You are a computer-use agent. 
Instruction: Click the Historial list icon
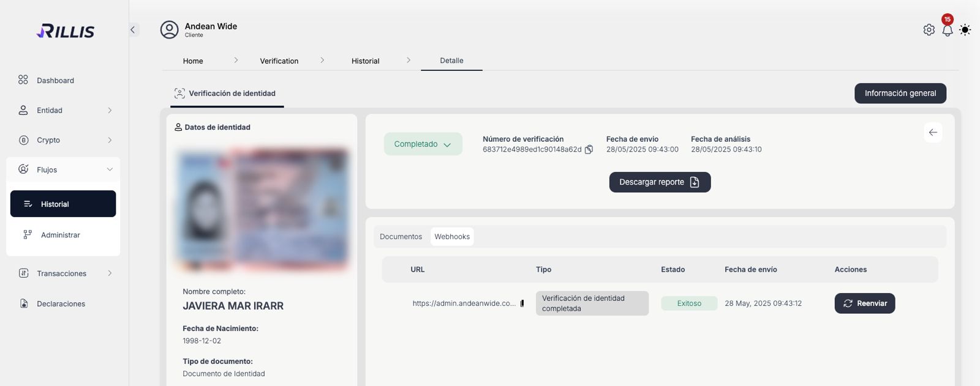pyautogui.click(x=28, y=204)
